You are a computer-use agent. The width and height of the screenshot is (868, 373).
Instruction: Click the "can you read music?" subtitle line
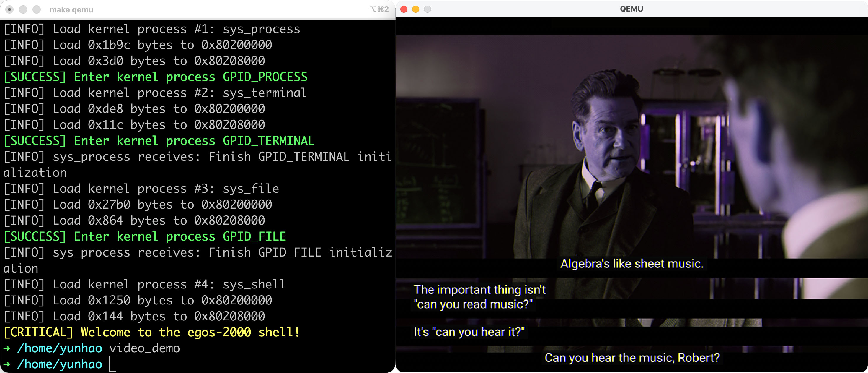pyautogui.click(x=473, y=304)
